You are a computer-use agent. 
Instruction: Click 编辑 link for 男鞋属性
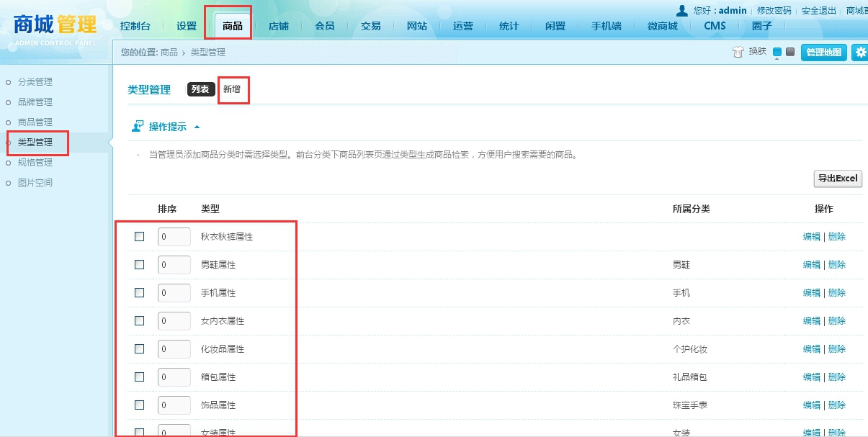point(812,265)
